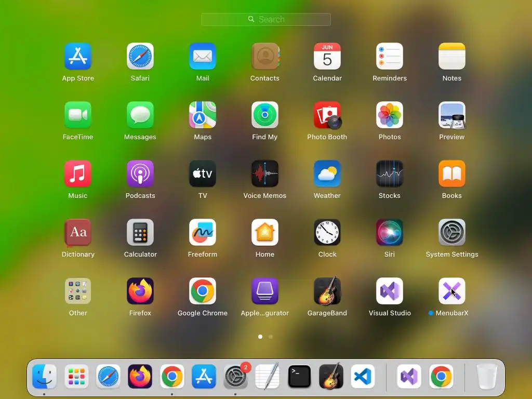
Task: Launch the MenubarX app
Action: click(x=452, y=291)
